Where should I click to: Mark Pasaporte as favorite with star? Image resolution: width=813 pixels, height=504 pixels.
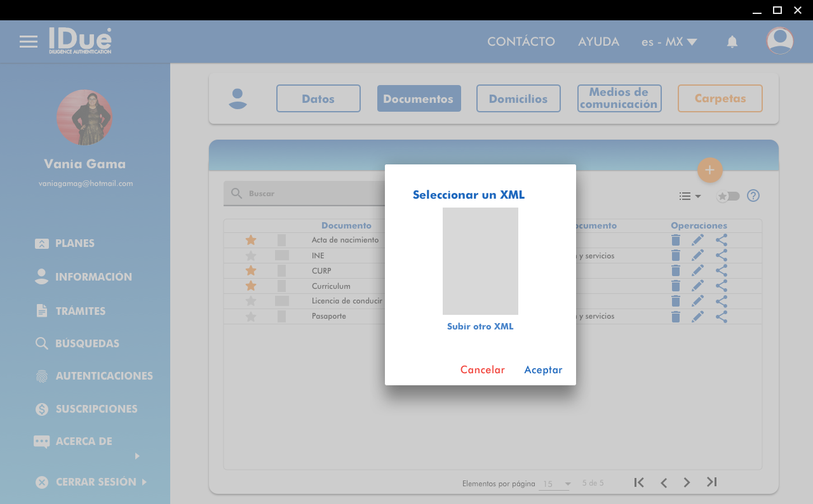pyautogui.click(x=251, y=316)
